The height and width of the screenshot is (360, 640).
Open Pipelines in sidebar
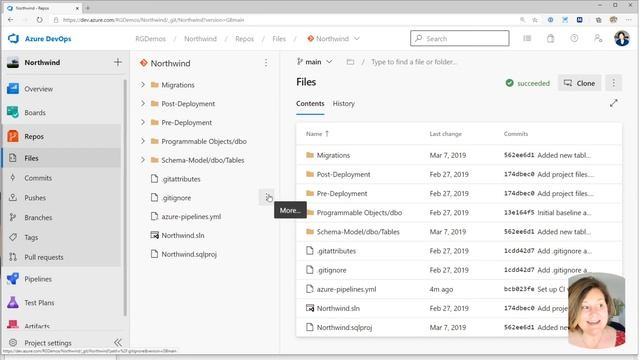38,279
